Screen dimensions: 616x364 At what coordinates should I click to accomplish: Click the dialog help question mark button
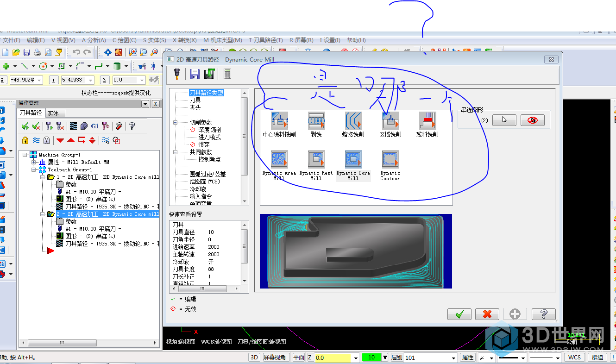[543, 314]
